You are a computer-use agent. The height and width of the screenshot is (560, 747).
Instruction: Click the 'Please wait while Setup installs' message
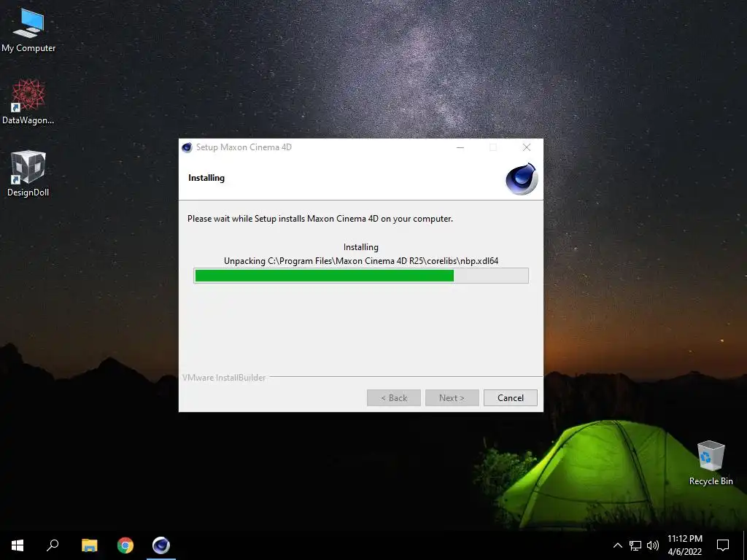pos(320,219)
